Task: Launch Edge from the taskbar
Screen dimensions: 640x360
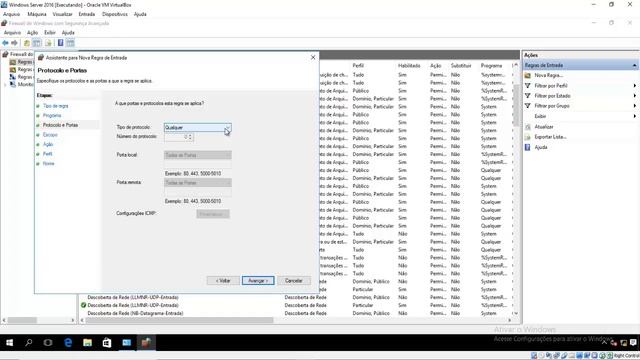Action: point(68,343)
